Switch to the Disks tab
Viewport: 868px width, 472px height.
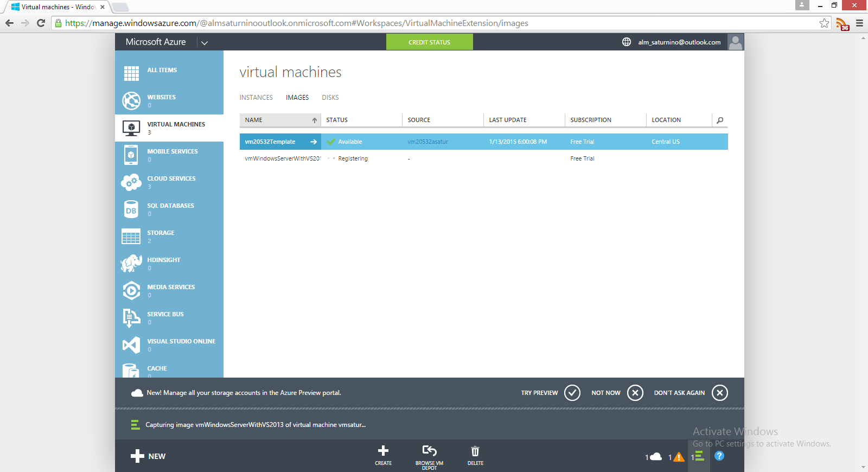[x=330, y=98]
